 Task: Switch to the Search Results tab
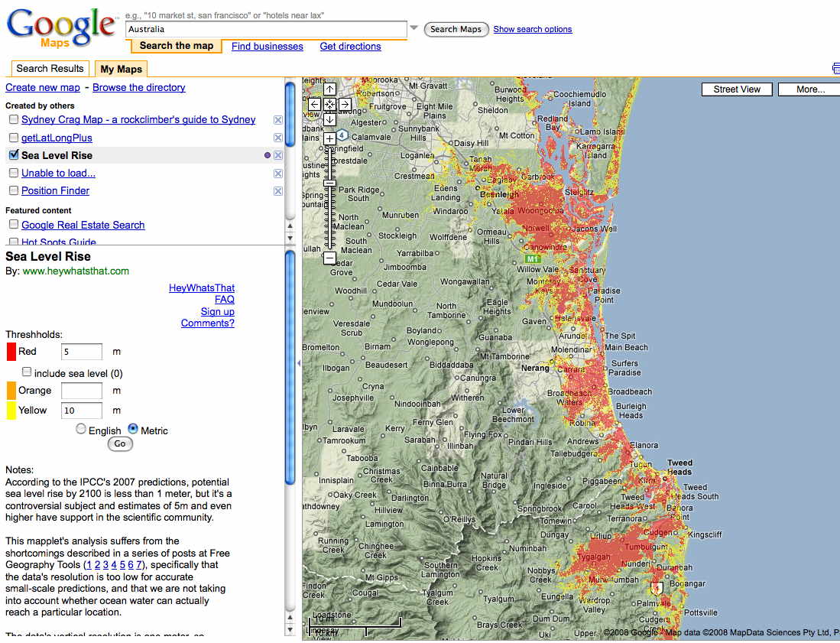tap(50, 69)
